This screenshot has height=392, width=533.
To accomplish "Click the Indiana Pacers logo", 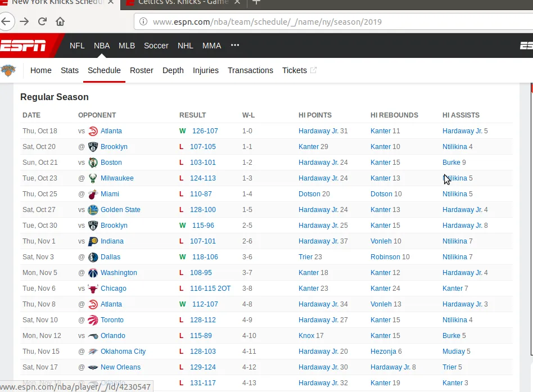I will (93, 241).
